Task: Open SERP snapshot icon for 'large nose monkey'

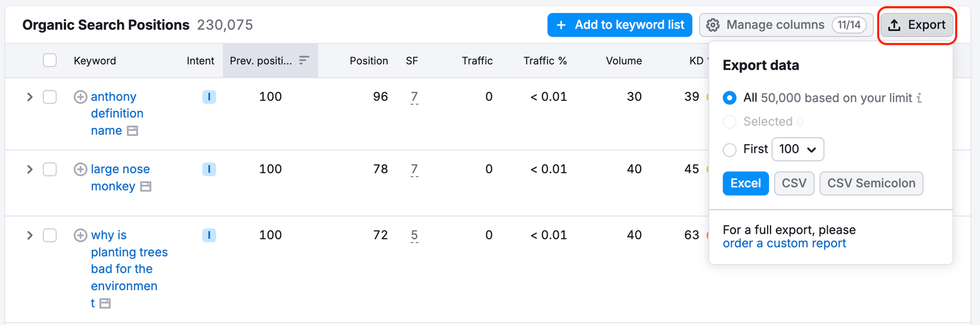Action: click(146, 187)
